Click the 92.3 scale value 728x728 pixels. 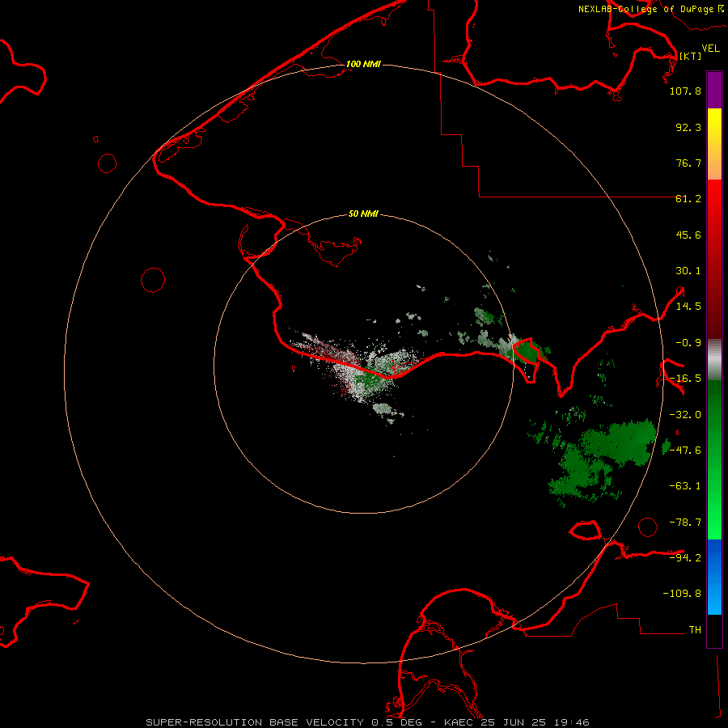point(688,127)
